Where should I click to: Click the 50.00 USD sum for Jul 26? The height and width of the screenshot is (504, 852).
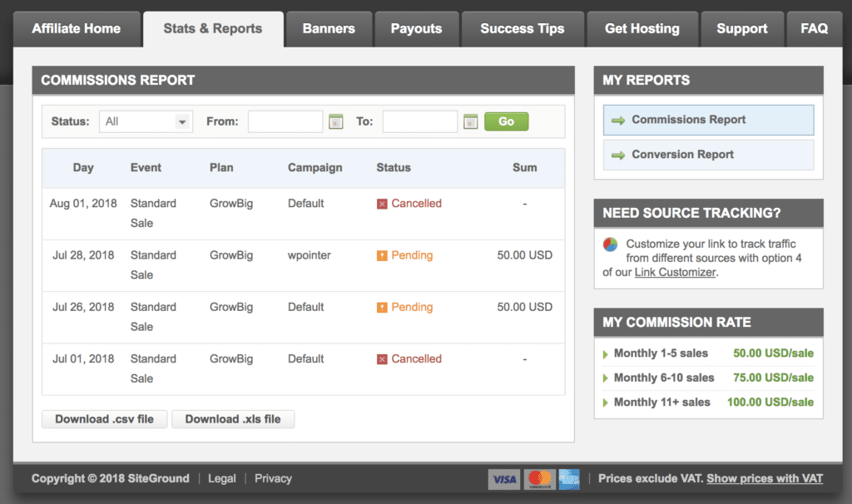click(x=525, y=308)
